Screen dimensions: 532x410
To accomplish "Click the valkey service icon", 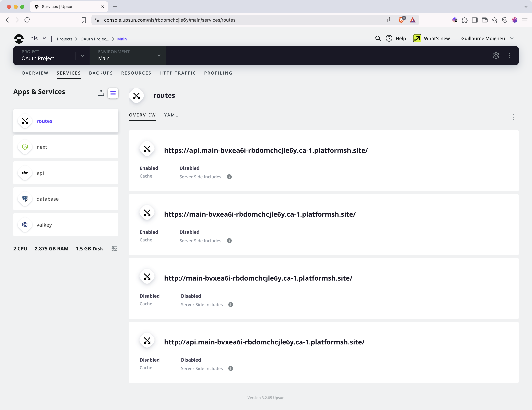I will (x=25, y=224).
